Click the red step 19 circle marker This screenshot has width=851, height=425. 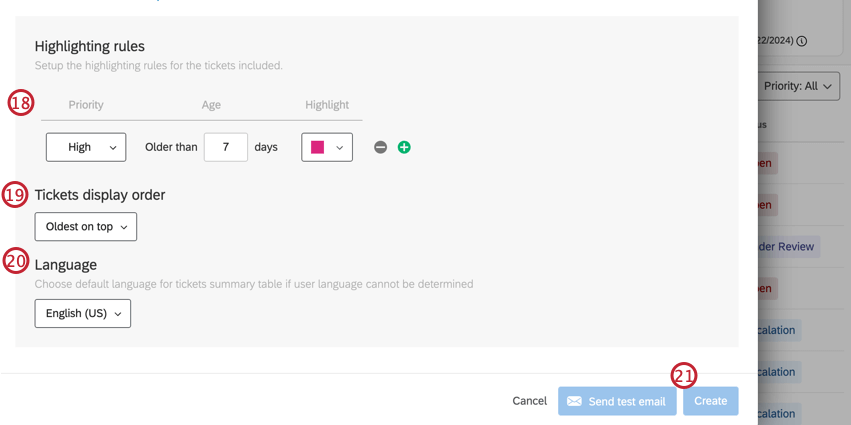15,194
